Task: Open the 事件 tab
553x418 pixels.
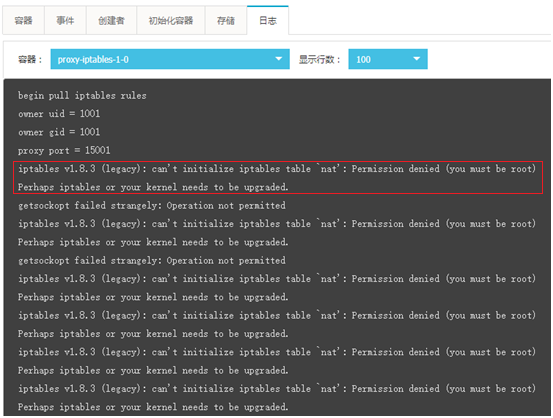Action: coord(65,21)
